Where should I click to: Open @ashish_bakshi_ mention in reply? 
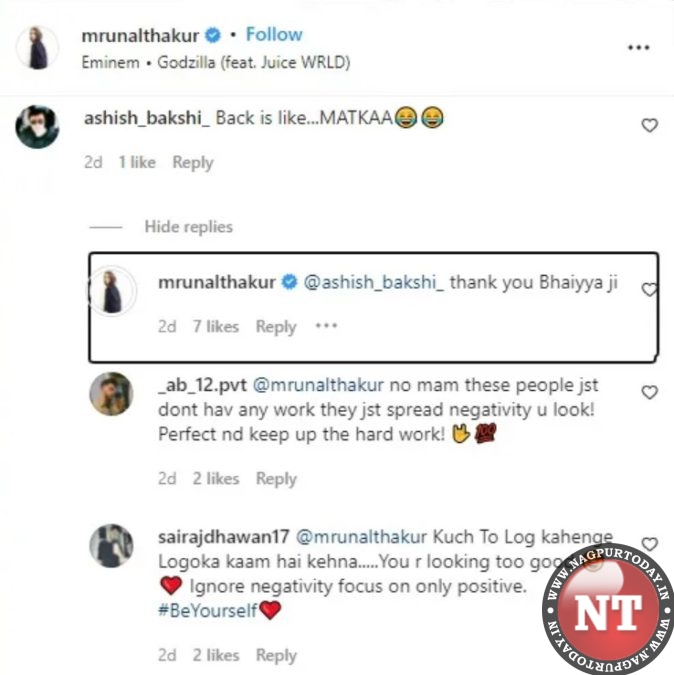coord(374,282)
